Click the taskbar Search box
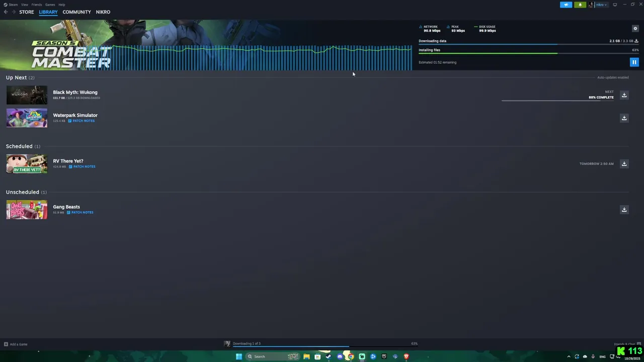 pyautogui.click(x=273, y=356)
